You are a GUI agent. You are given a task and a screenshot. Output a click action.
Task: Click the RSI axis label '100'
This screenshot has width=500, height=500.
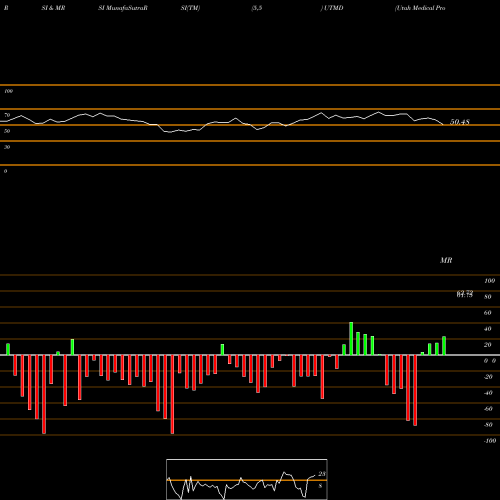coord(8,91)
